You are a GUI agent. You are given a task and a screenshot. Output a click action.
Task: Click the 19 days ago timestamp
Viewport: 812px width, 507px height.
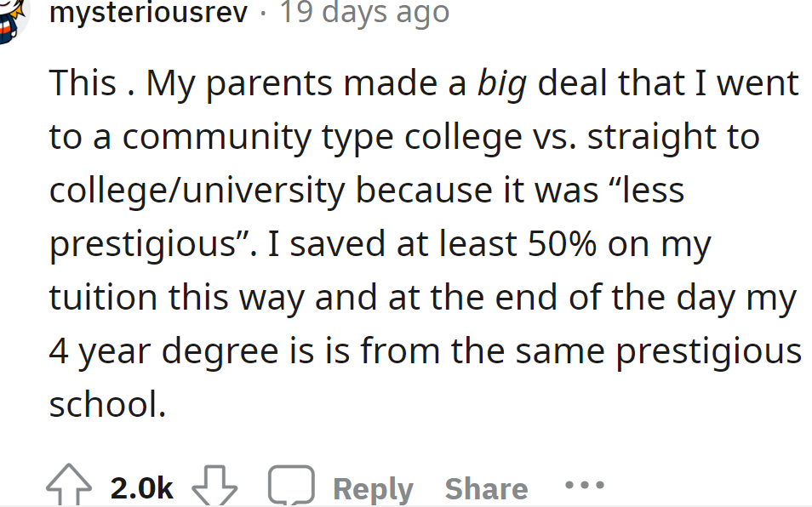tap(364, 13)
